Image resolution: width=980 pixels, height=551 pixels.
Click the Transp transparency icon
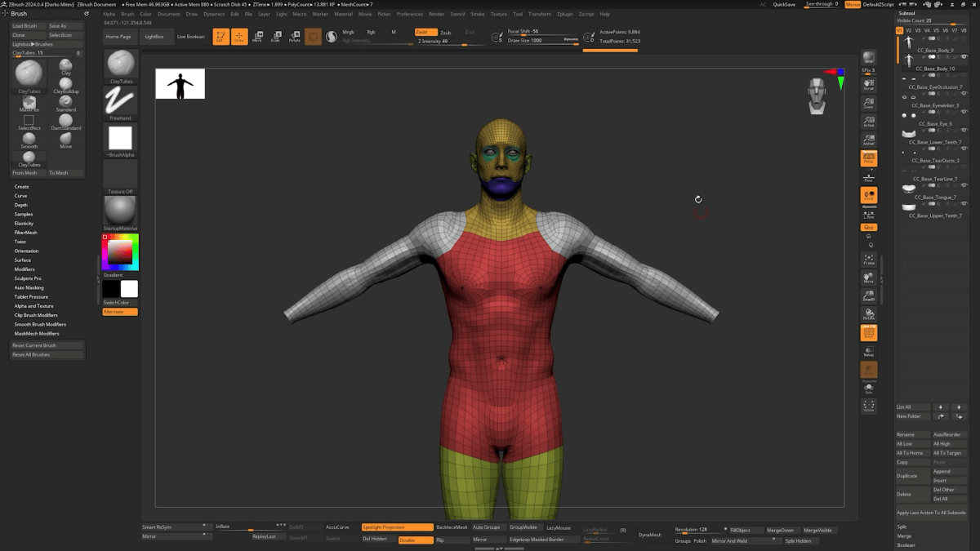[868, 352]
